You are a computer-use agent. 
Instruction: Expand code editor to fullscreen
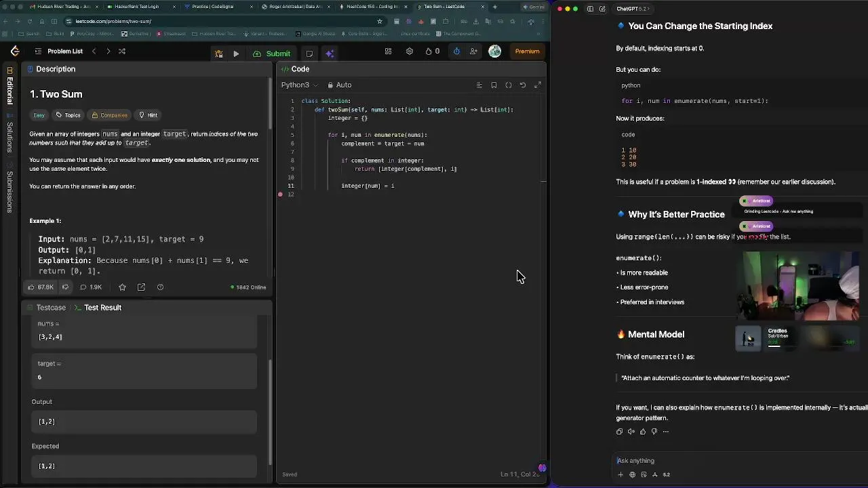coord(538,85)
